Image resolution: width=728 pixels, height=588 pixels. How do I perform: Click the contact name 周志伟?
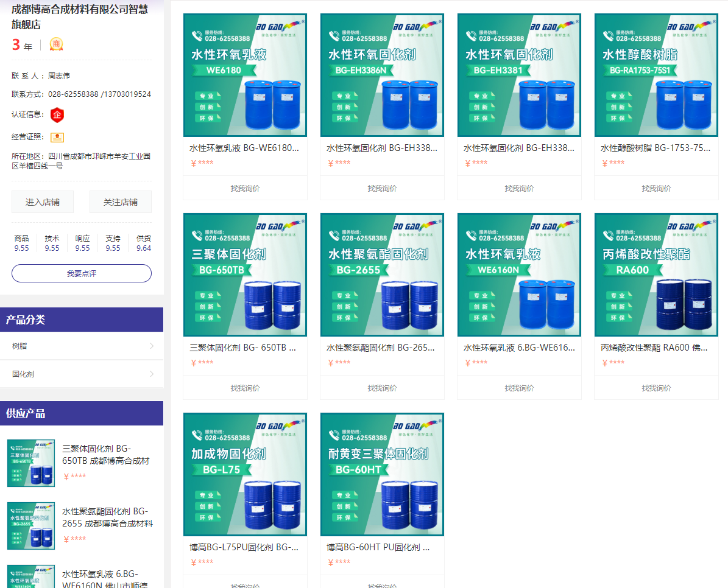[x=59, y=75]
